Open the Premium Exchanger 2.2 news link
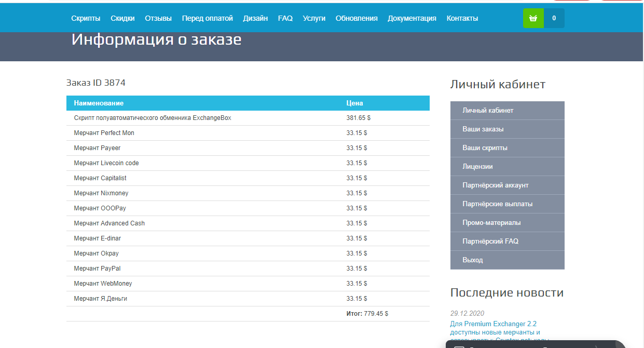 493,324
